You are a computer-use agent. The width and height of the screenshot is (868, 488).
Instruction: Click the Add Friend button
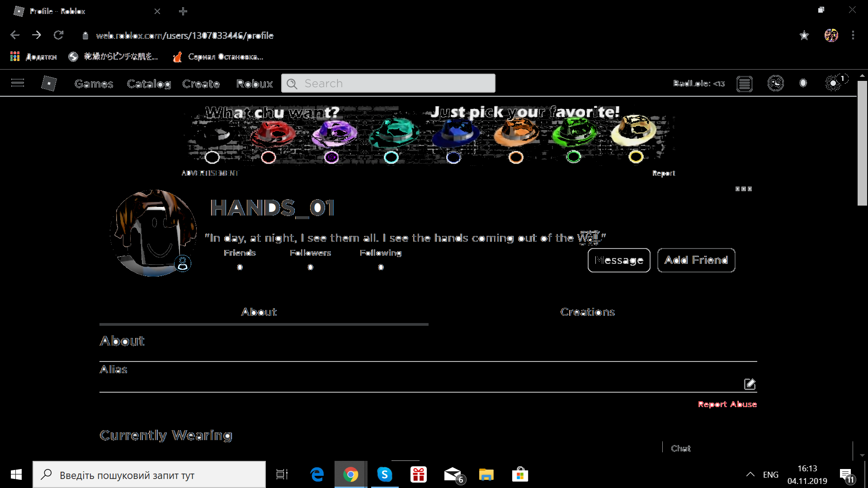click(x=696, y=260)
